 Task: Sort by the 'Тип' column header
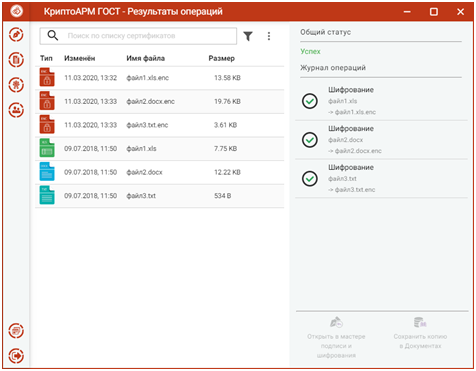[46, 58]
